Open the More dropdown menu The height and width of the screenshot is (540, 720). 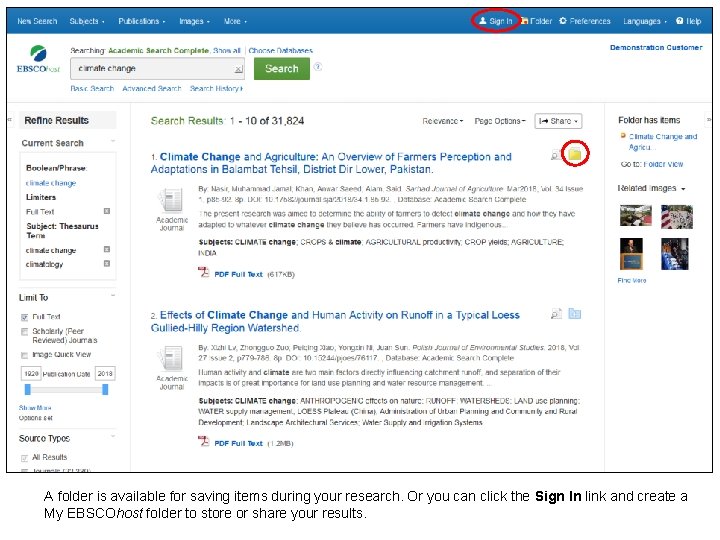pyautogui.click(x=235, y=21)
